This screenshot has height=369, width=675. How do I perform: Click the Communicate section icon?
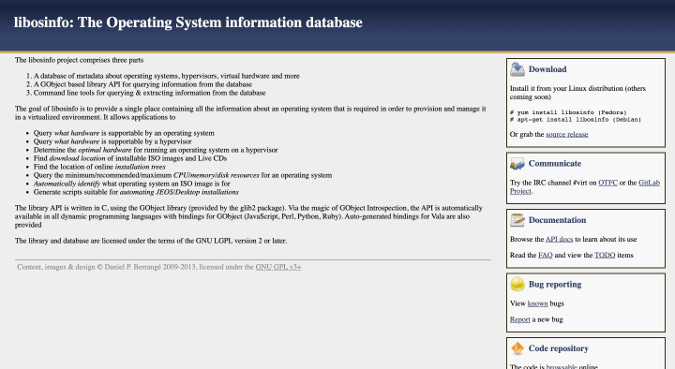coord(517,164)
